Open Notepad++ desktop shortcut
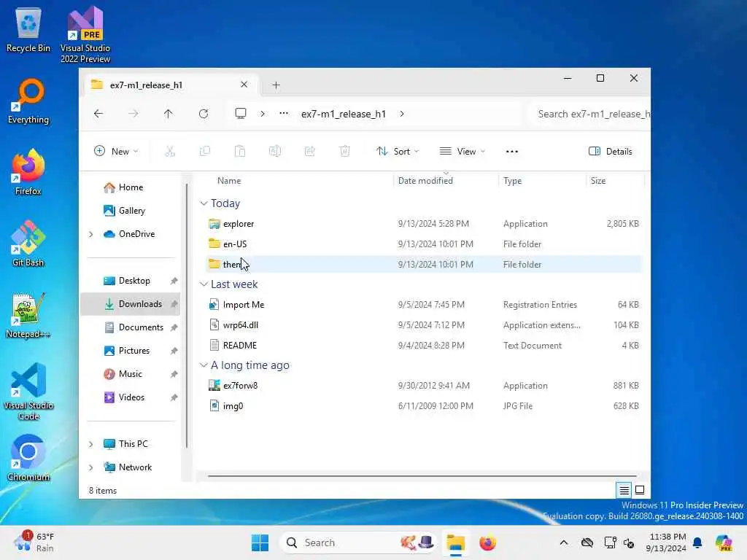Screen dimensions: 747x560 coord(28,315)
